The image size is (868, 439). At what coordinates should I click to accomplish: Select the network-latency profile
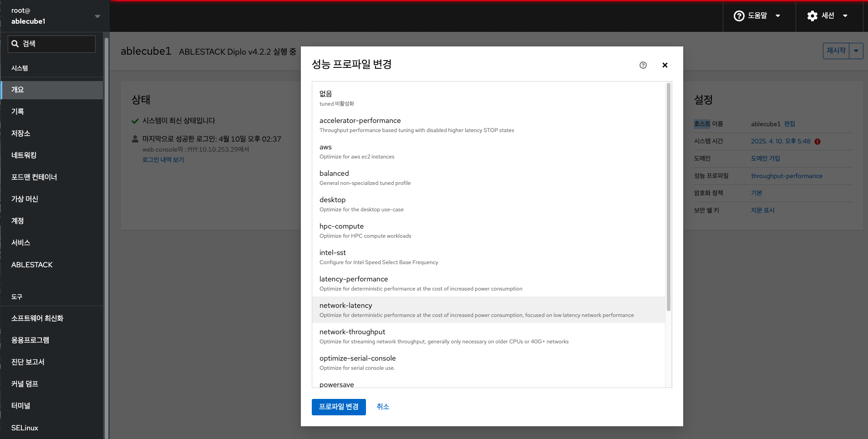click(x=488, y=310)
